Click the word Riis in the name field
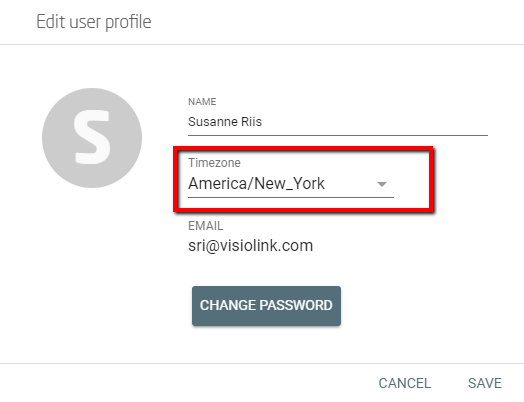This screenshot has height=402, width=524. [251, 122]
